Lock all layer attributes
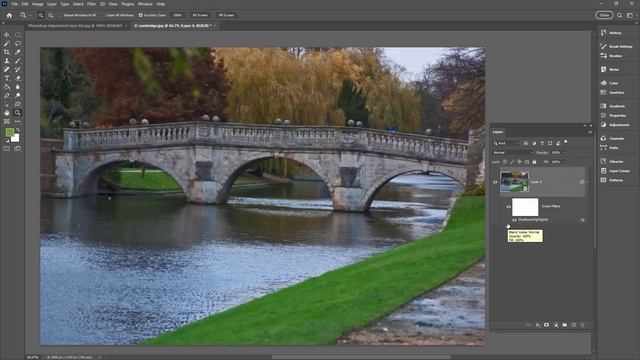Screen dimensions: 640x360 point(534,162)
